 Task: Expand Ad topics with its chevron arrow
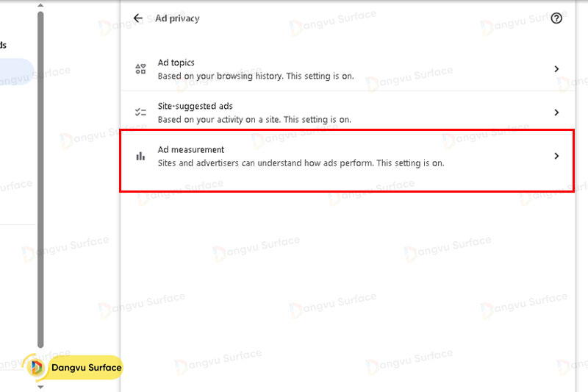tap(556, 69)
